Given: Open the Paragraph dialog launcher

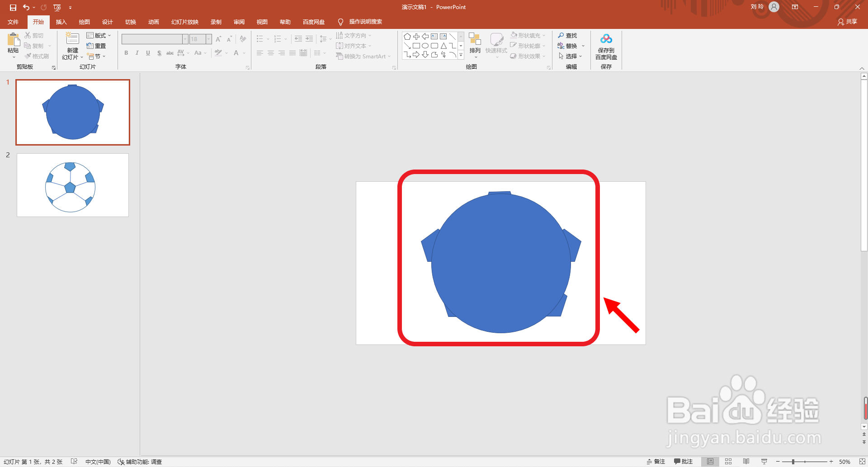Looking at the screenshot, I should pos(394,68).
